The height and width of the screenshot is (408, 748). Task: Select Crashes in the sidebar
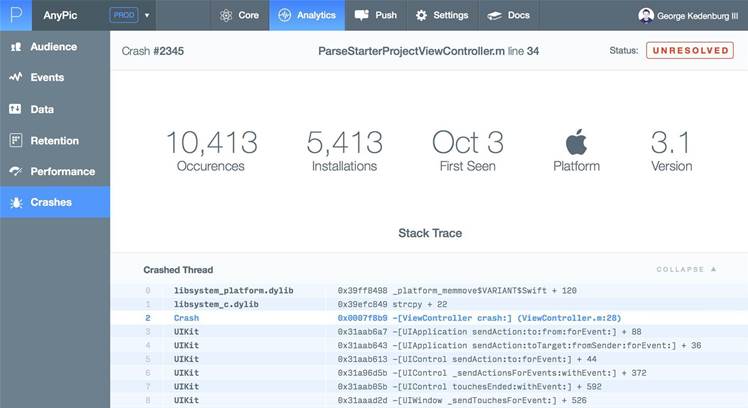[x=50, y=202]
